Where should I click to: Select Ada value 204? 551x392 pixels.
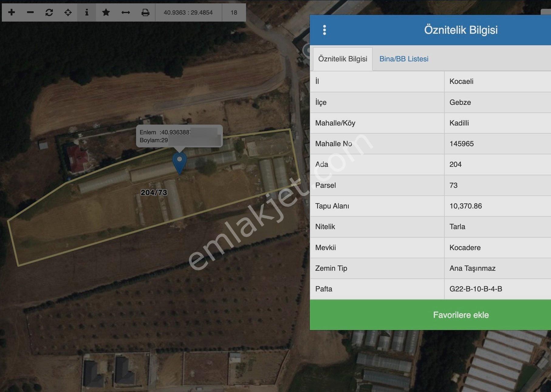(498, 164)
